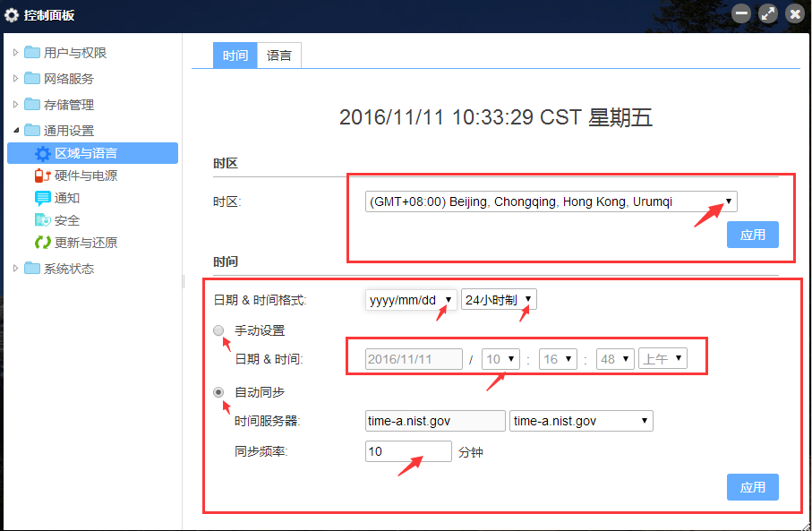This screenshot has height=531, width=812.
Task: Expand the 系统状态 tree node
Action: 15,268
